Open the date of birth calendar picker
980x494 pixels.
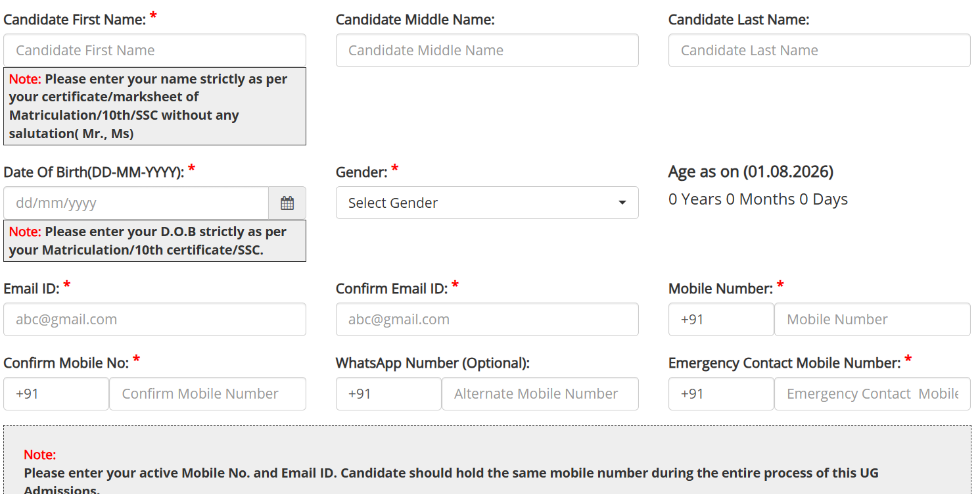pyautogui.click(x=287, y=203)
